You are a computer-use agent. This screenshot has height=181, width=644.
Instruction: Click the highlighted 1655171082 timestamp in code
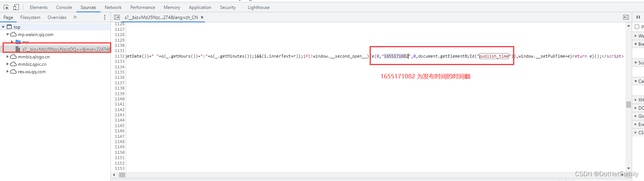click(396, 56)
